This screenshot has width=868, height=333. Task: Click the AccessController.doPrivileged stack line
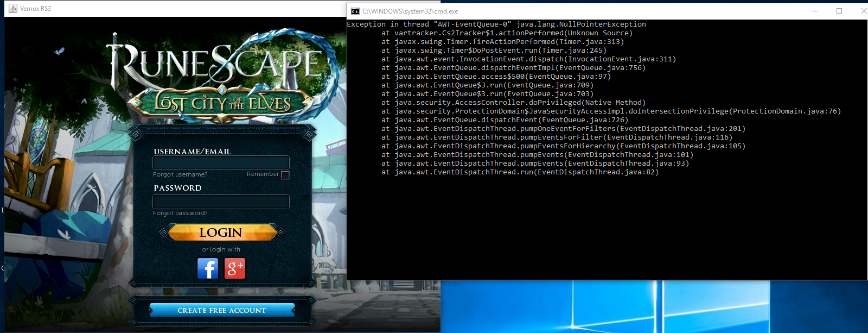[513, 103]
